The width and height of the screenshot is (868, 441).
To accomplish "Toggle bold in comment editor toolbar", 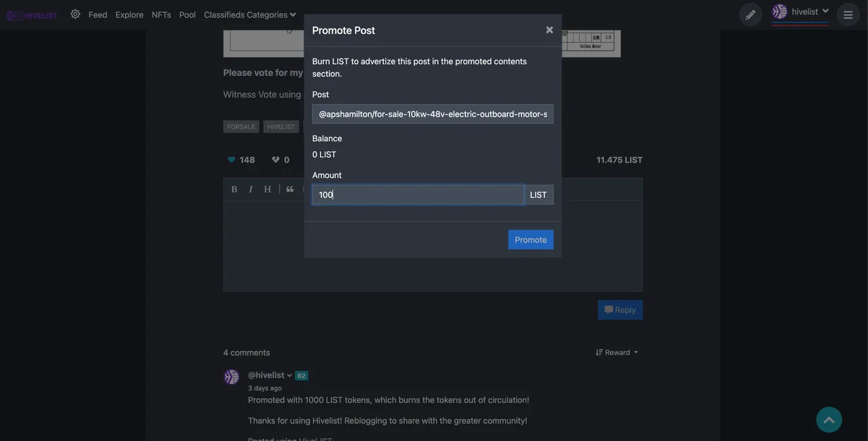I will coord(234,189).
